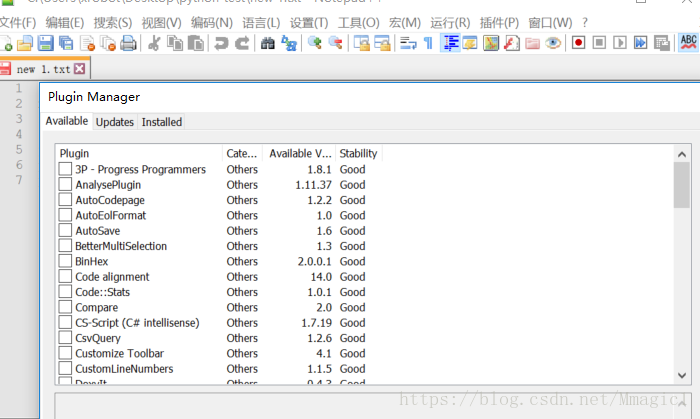Screen dimensions: 700x419
Task: Open the 插件(P) menu
Action: pyautogui.click(x=499, y=23)
